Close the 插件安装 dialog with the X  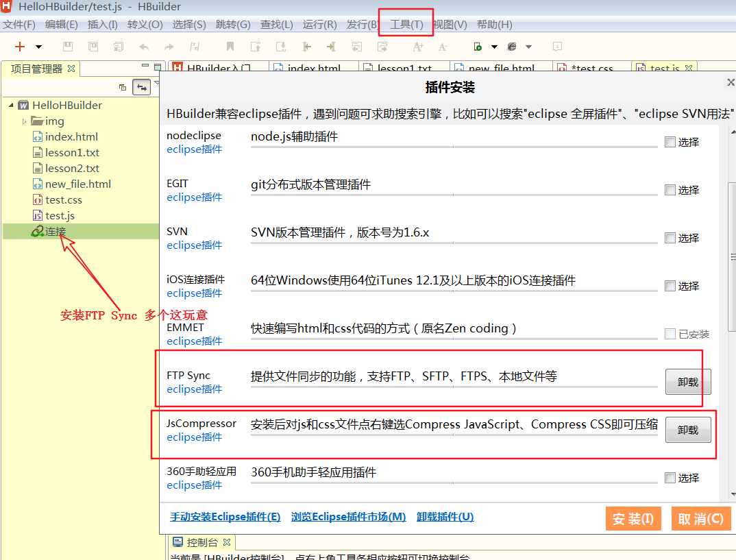click(x=731, y=82)
